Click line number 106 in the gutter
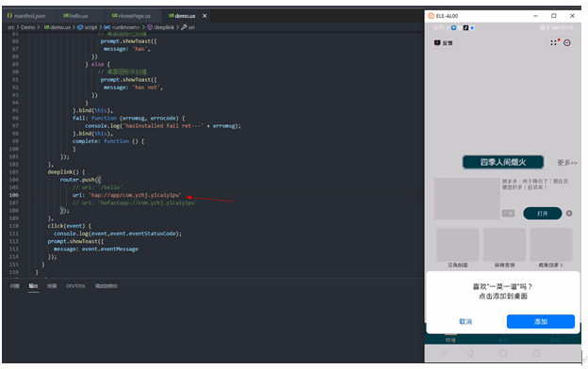 tap(14, 195)
